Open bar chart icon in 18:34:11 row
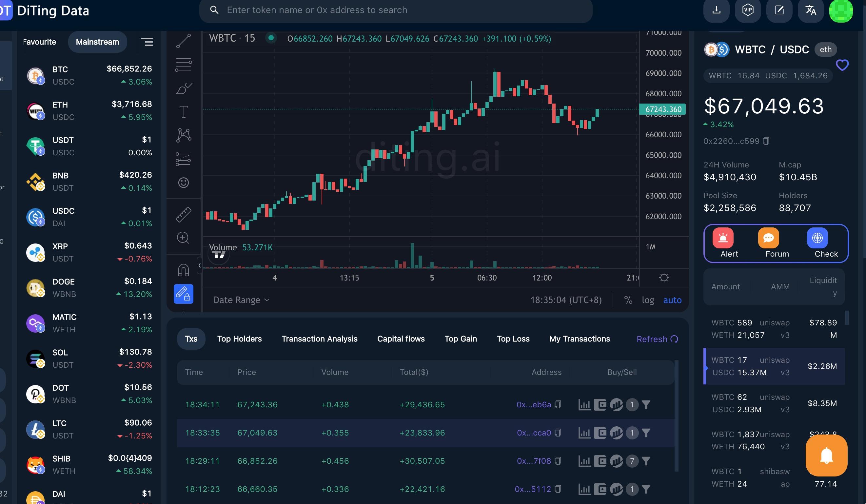 584,404
